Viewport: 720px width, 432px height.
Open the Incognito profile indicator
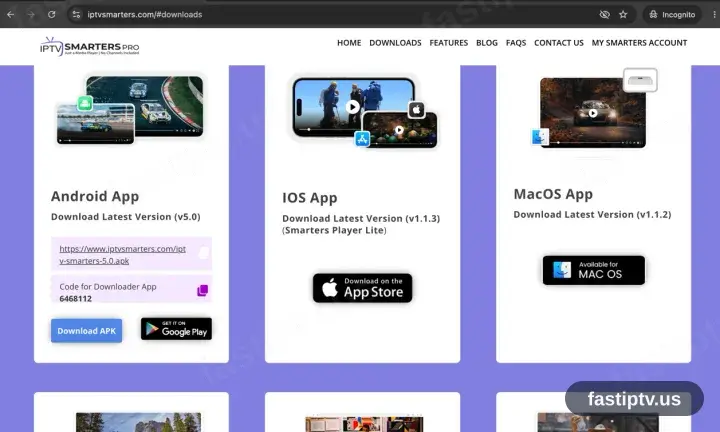click(672, 15)
